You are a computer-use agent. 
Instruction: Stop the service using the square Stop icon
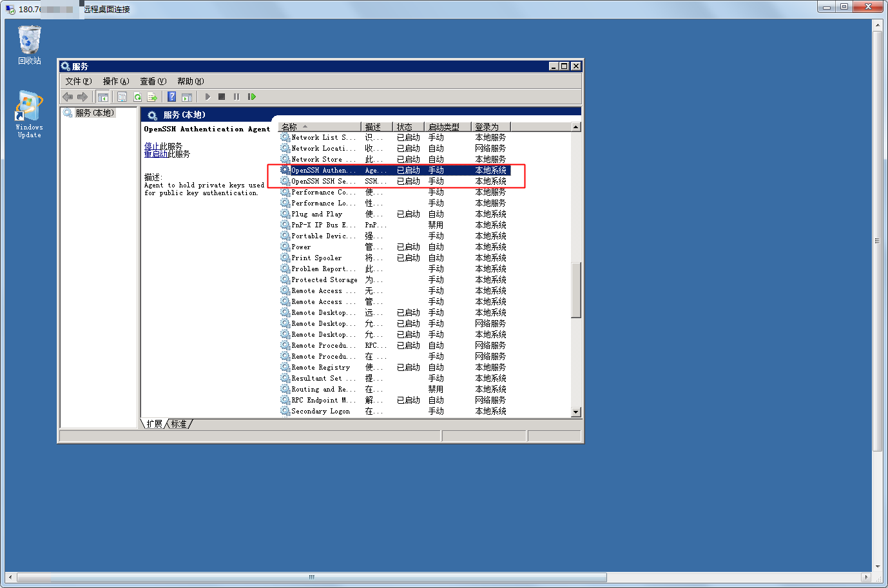[222, 97]
